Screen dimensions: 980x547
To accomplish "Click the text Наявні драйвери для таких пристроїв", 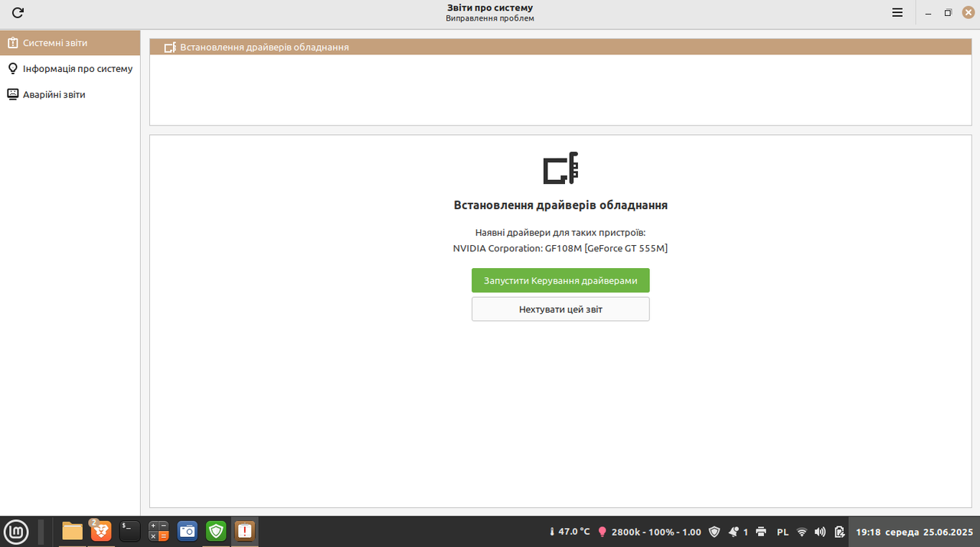I will pos(560,232).
